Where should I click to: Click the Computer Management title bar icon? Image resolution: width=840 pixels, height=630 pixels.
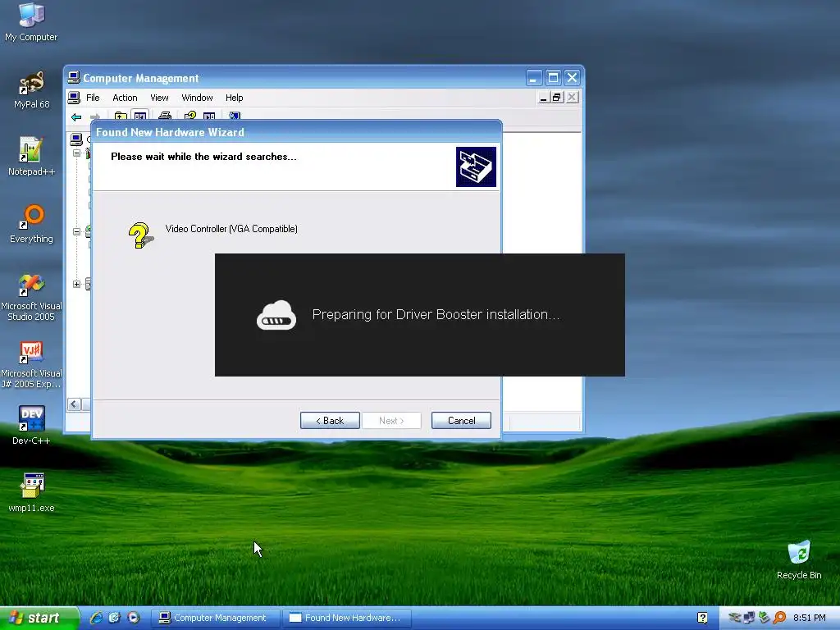coord(74,78)
